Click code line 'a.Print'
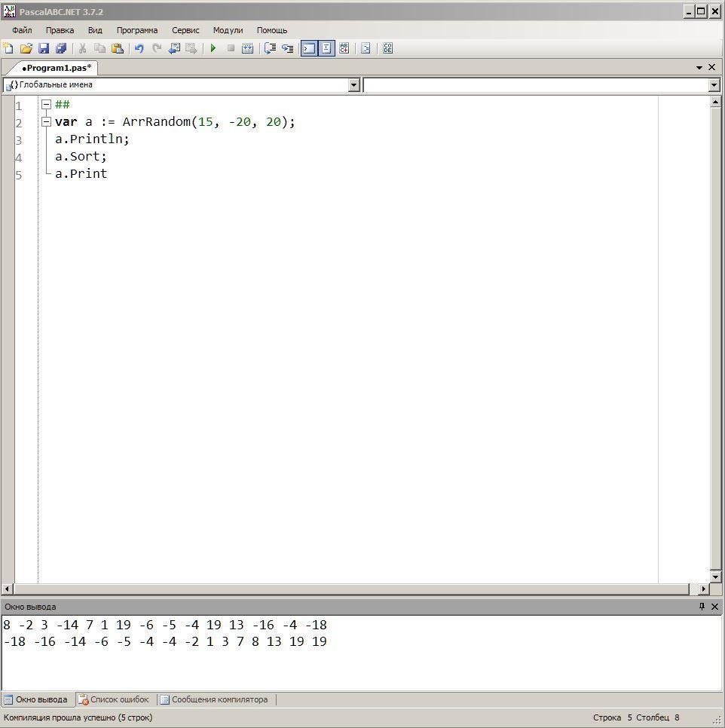The width and height of the screenshot is (725, 728). coord(81,173)
